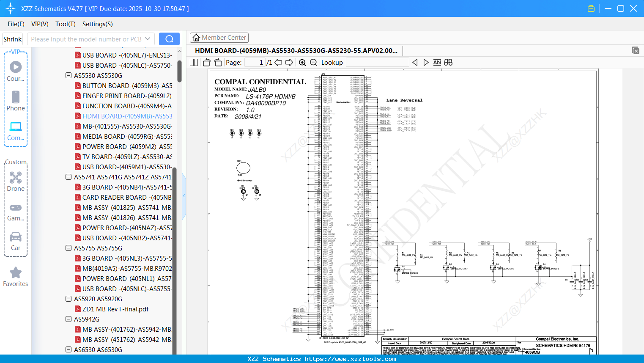Open TV BOARD-(4059LZ) file

click(x=127, y=157)
